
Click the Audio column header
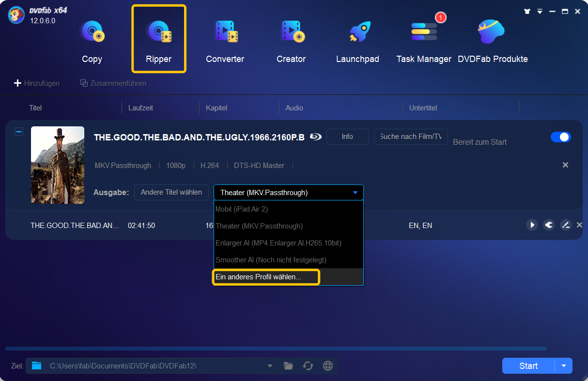click(294, 108)
